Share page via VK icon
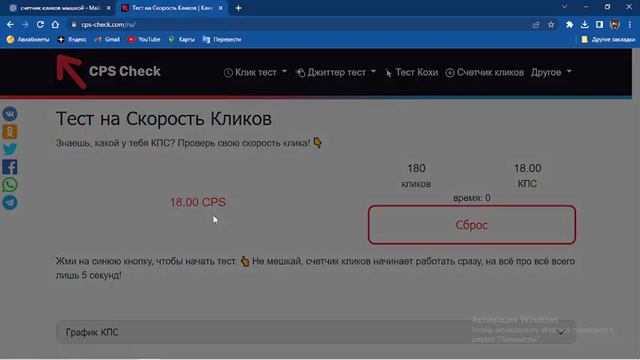The height and width of the screenshot is (360, 640). click(10, 114)
